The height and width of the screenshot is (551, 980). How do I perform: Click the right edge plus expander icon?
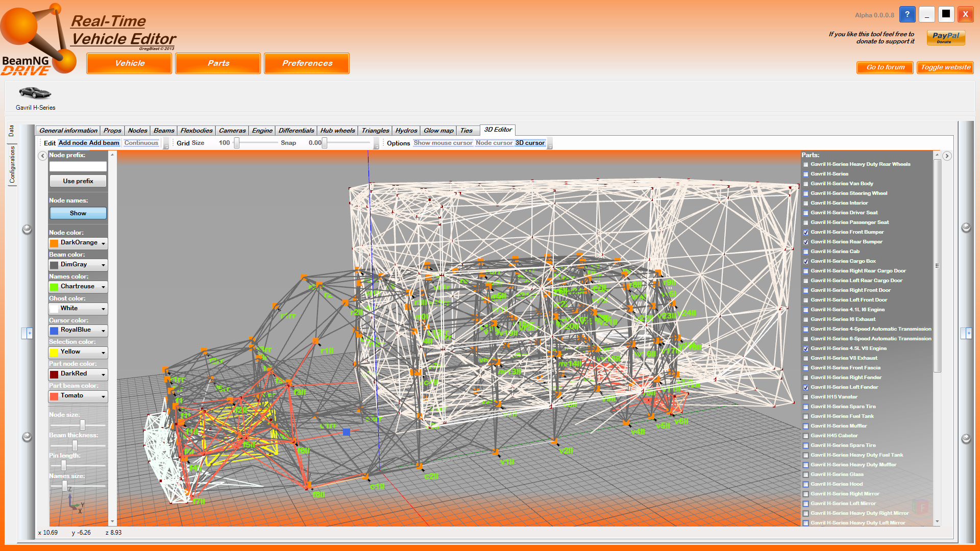click(968, 333)
